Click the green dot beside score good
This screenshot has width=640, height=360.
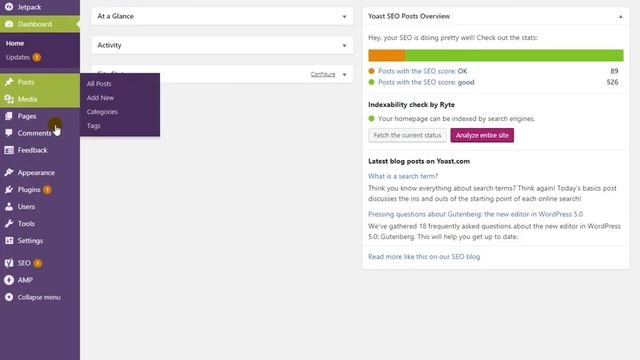point(371,82)
